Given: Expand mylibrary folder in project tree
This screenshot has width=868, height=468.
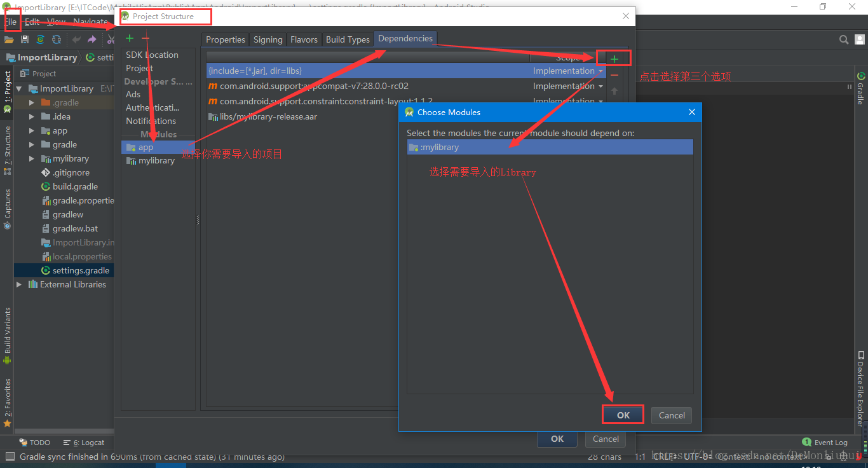Looking at the screenshot, I should [x=32, y=158].
